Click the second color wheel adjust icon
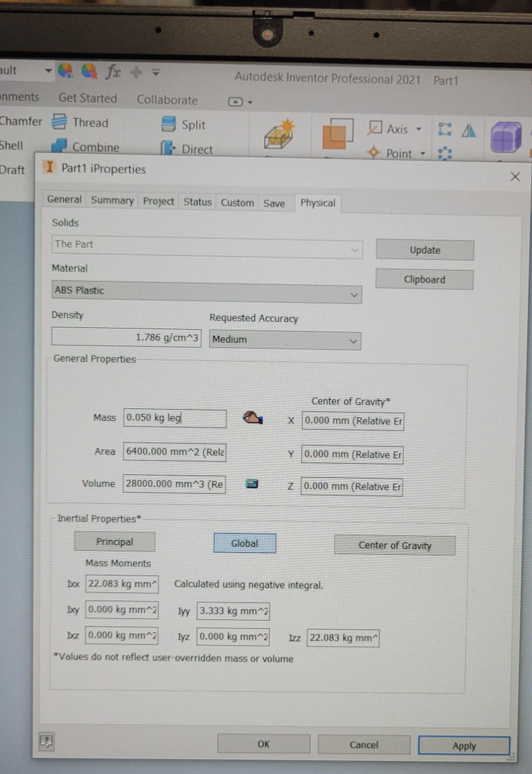532x774 pixels. tap(89, 73)
